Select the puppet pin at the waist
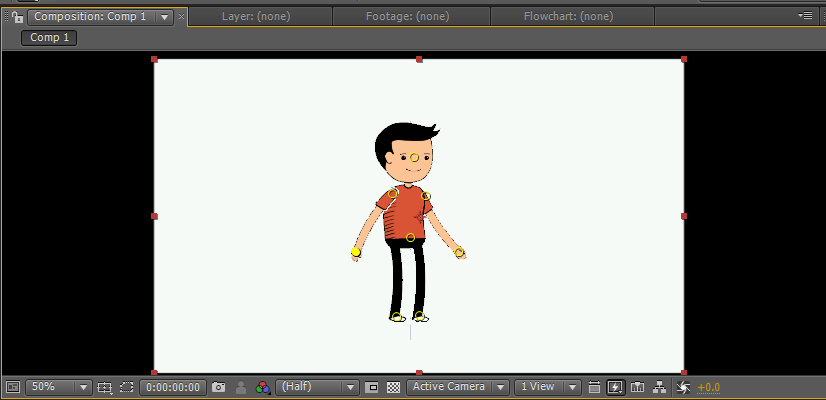 click(410, 238)
